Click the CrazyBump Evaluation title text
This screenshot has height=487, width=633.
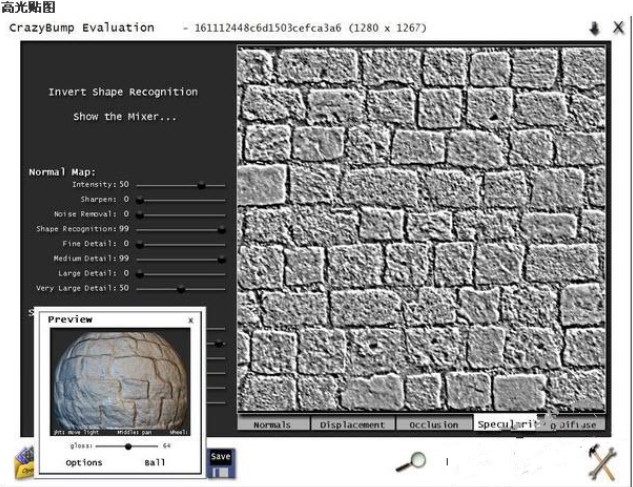pyautogui.click(x=82, y=28)
